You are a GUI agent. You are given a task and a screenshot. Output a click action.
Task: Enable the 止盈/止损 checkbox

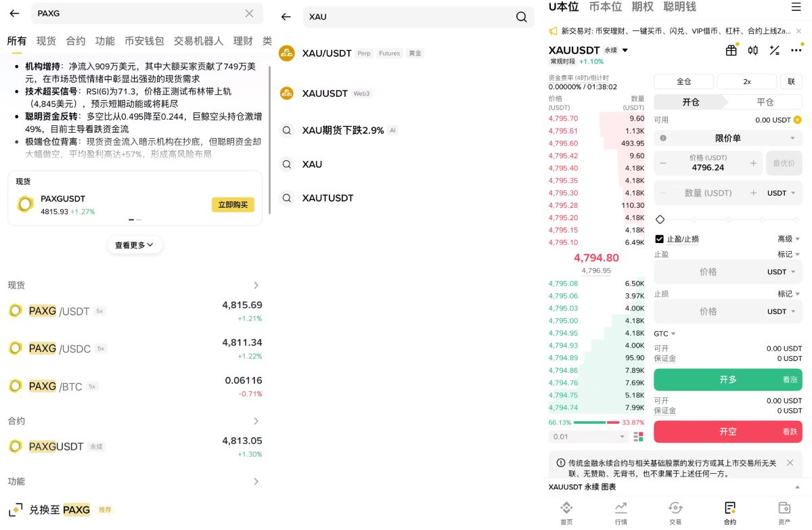(660, 238)
